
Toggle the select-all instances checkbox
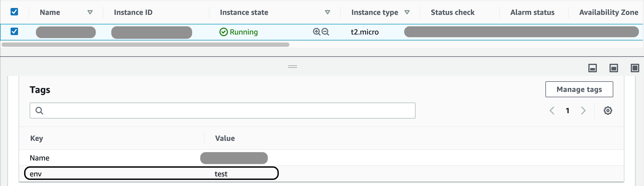[14, 12]
